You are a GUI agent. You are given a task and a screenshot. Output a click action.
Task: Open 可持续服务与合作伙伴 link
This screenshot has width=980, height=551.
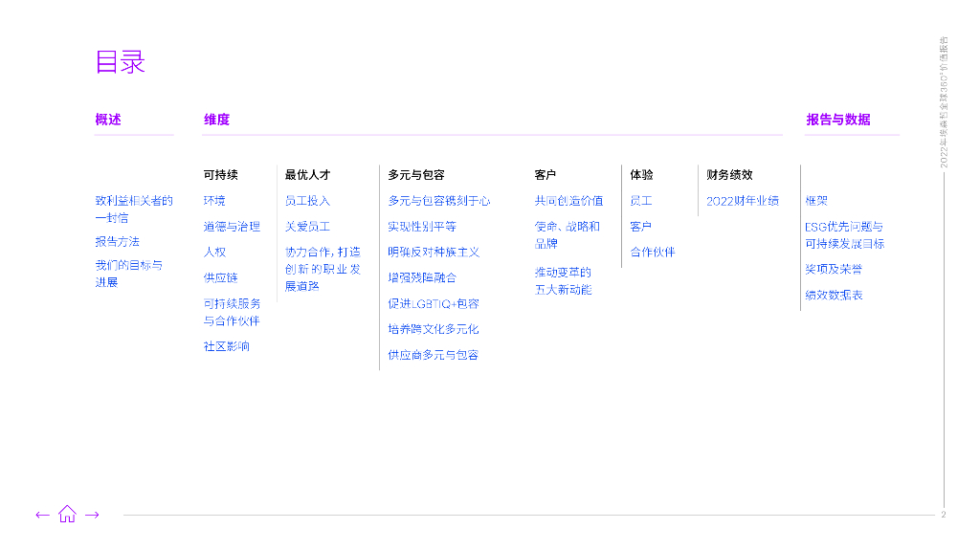pyautogui.click(x=232, y=312)
